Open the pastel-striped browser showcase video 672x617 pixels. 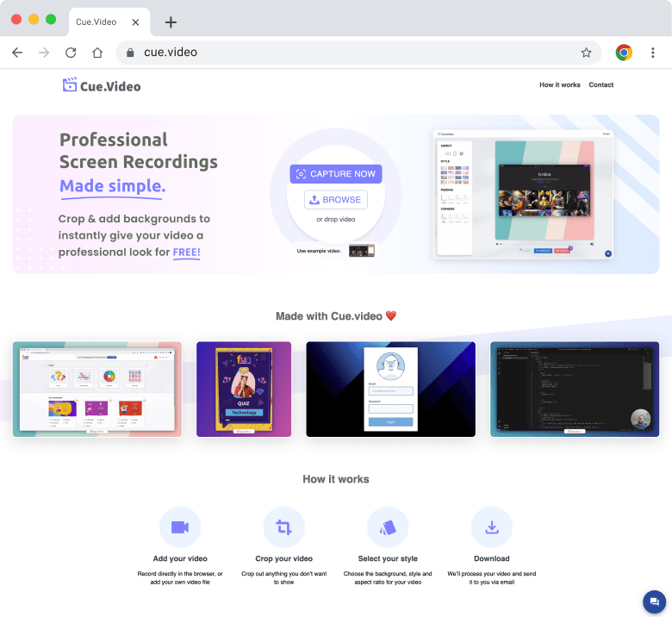click(97, 390)
